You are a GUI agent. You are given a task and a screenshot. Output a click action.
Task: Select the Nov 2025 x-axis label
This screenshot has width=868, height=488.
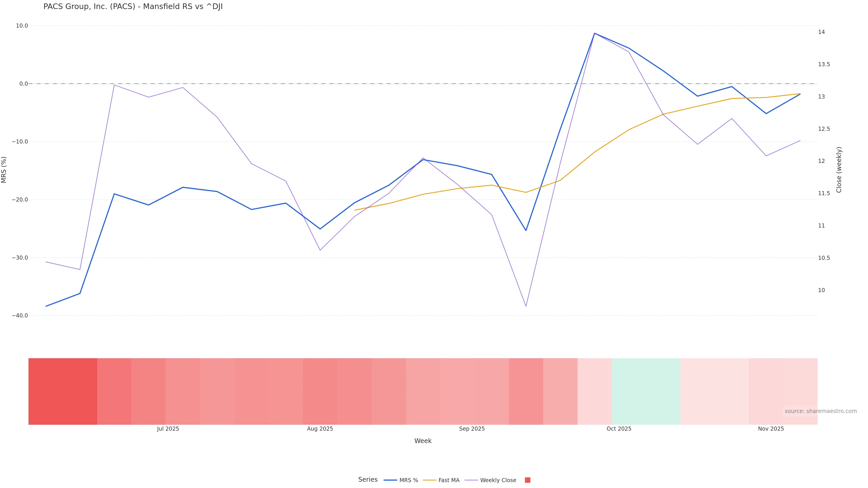[x=771, y=429]
